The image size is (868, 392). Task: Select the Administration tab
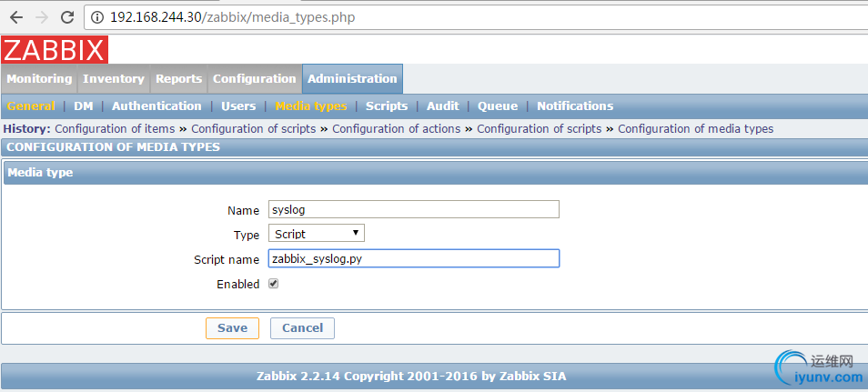(352, 79)
